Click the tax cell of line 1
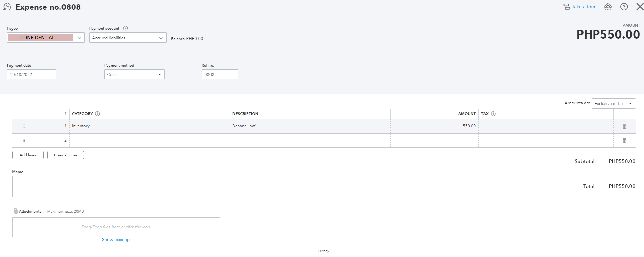Viewport: 644px width, 257px height. (x=546, y=126)
